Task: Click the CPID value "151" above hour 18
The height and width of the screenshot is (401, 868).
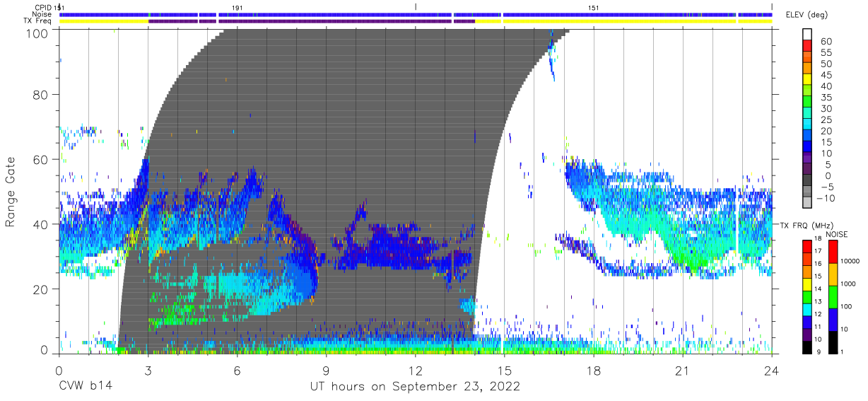Action: pos(594,7)
